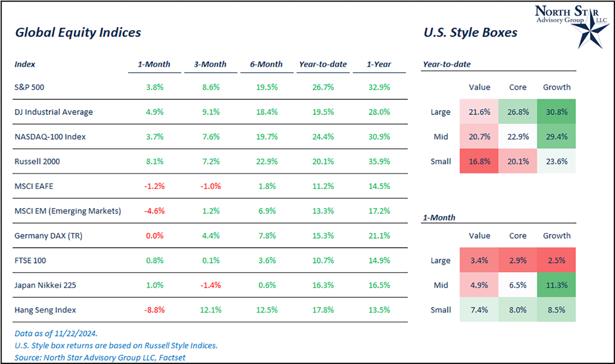Viewport: 615px width, 364px height.
Task: Click the 1-Month column header
Action: [154, 65]
